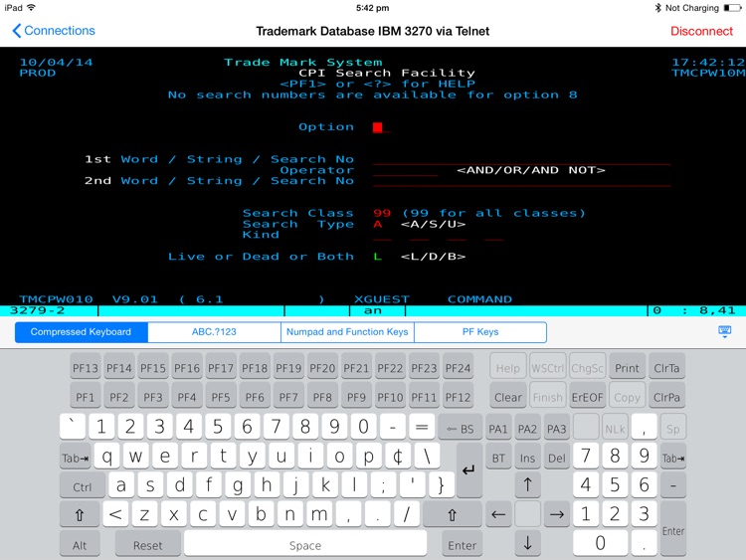Tap the Enter key beside Space
This screenshot has height=560, width=746.
click(x=462, y=545)
